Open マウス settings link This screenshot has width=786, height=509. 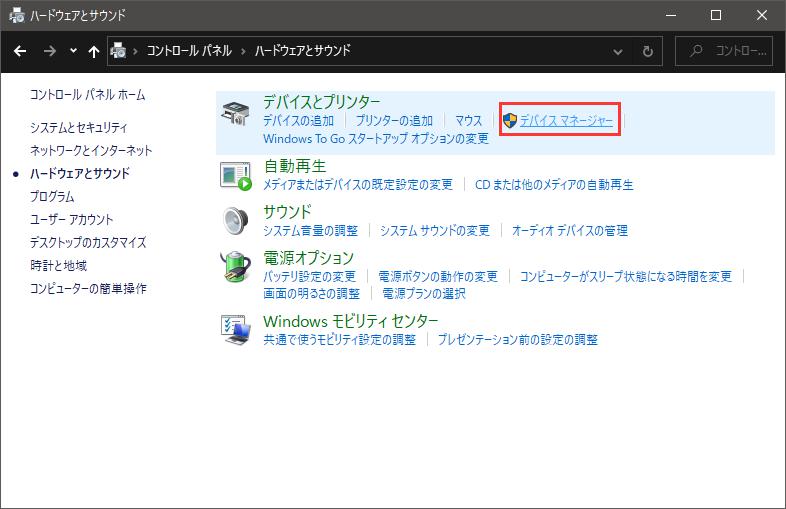pos(469,121)
